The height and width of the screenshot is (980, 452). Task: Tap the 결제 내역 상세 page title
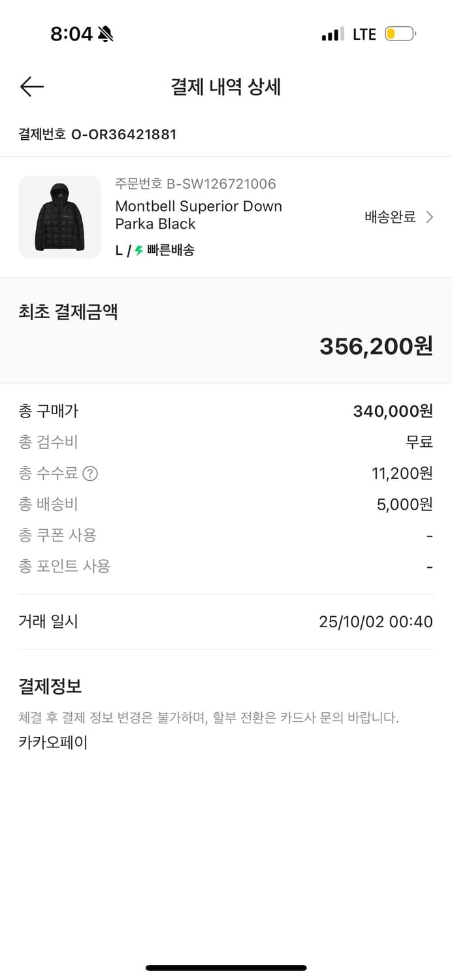[x=225, y=87]
